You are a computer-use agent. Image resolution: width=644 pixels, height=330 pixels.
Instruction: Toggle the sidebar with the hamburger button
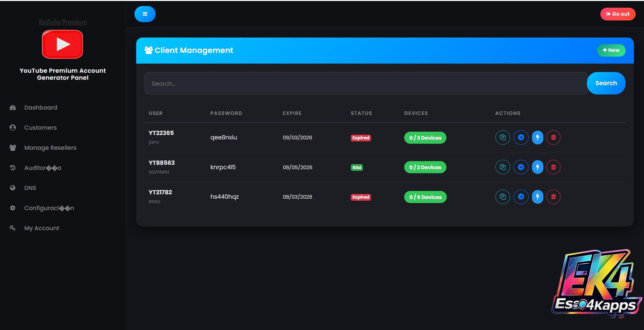coord(145,14)
